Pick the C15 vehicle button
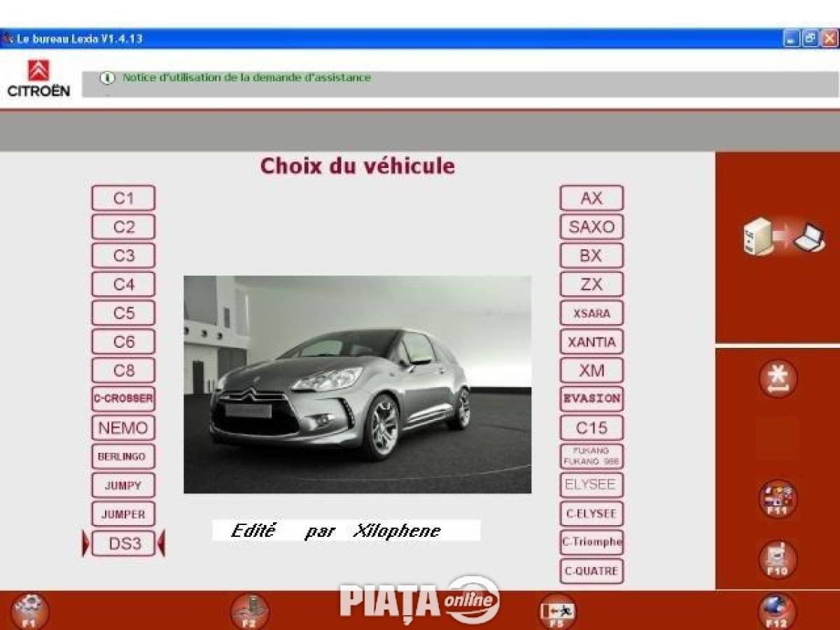Image resolution: width=840 pixels, height=630 pixels. point(591,428)
